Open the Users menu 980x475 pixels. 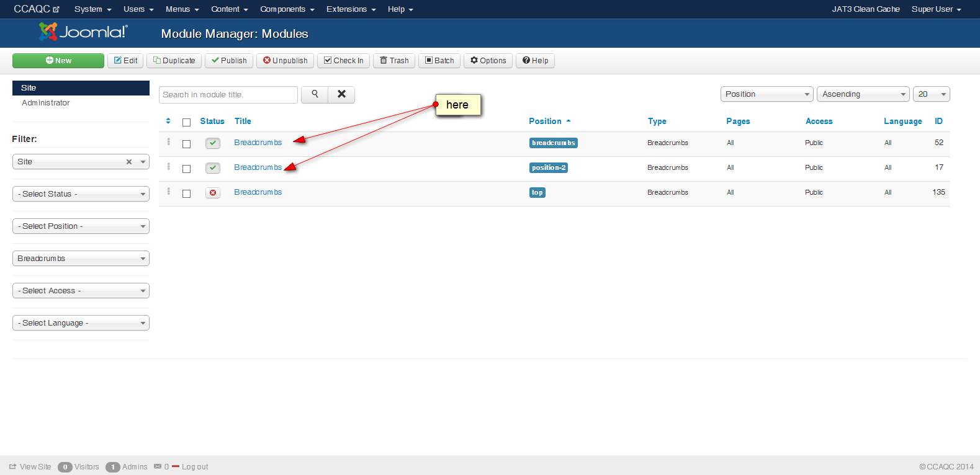138,9
